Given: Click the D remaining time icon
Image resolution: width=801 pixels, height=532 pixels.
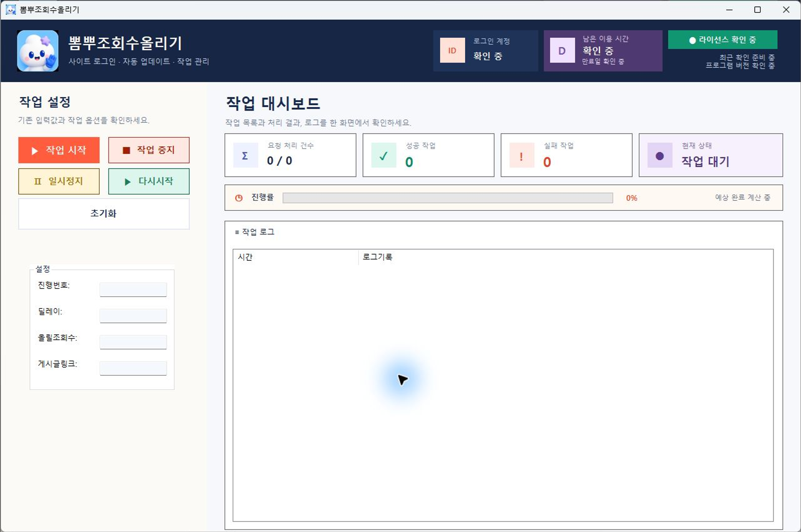Looking at the screenshot, I should coord(562,51).
